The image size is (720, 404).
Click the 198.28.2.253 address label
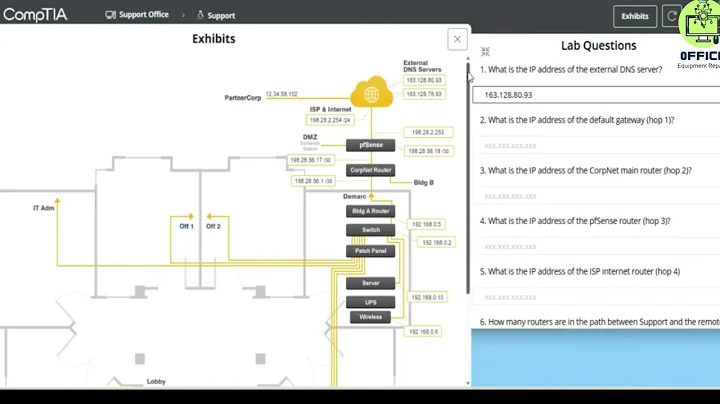click(428, 132)
